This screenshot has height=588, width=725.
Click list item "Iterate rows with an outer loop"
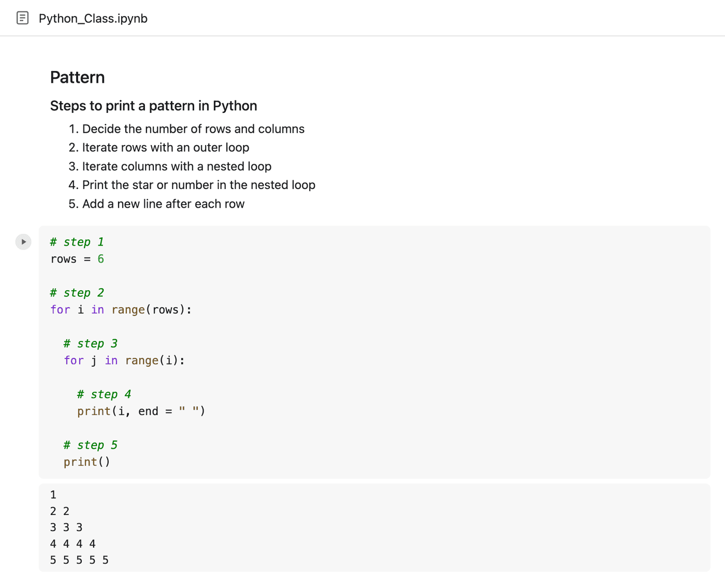coord(166,148)
